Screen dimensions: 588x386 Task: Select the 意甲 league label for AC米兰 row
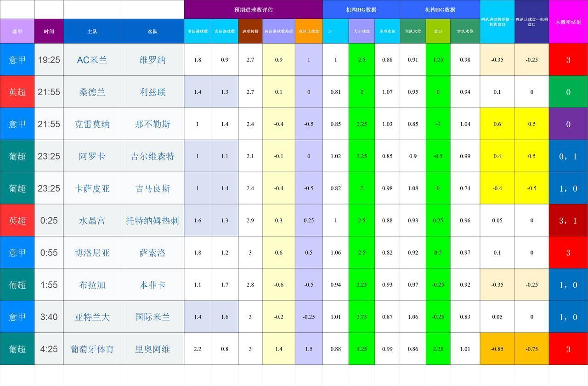coord(17,59)
